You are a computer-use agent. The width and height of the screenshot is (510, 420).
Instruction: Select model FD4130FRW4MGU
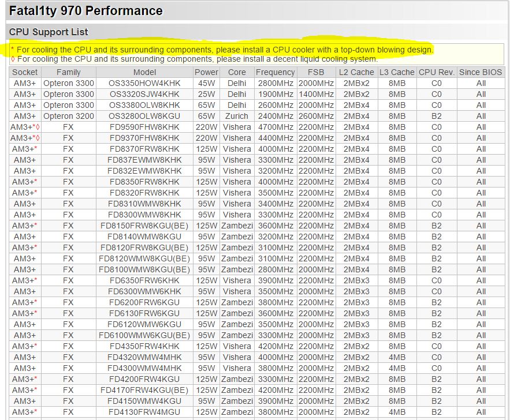click(144, 412)
